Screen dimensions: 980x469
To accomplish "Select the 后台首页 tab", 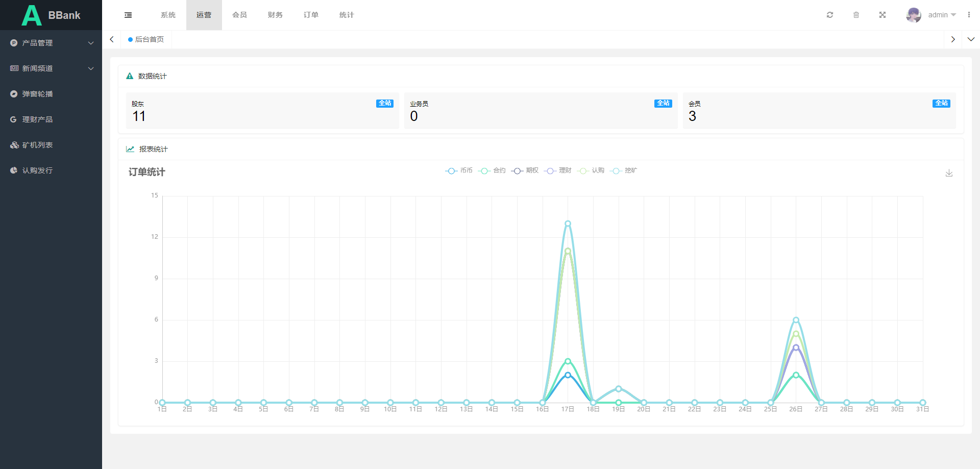I will click(x=146, y=39).
